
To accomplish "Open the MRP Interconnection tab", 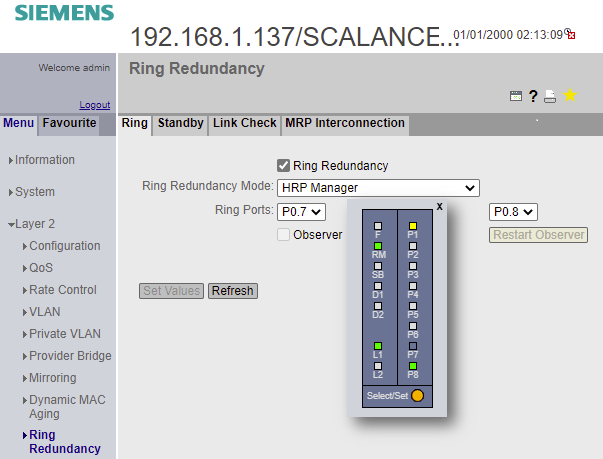I will pyautogui.click(x=344, y=124).
